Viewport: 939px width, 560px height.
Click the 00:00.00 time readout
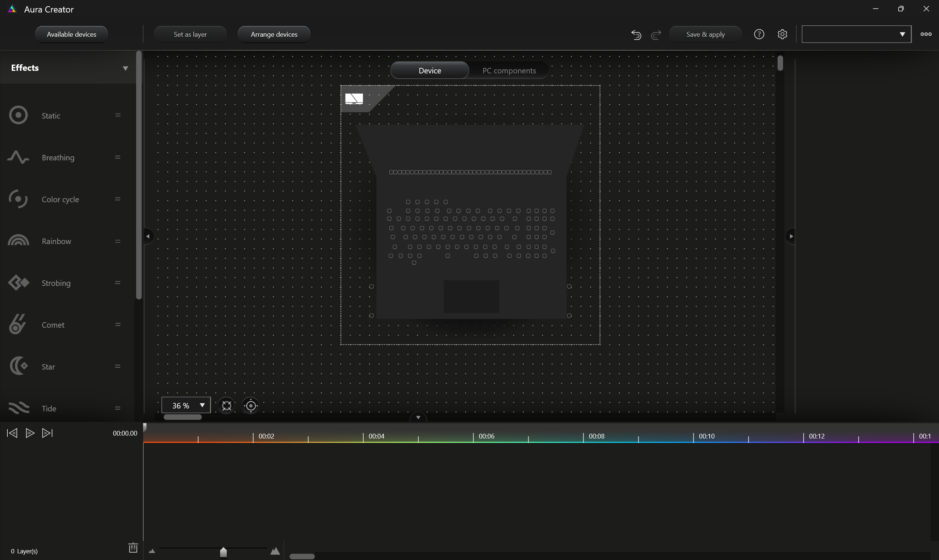click(125, 433)
